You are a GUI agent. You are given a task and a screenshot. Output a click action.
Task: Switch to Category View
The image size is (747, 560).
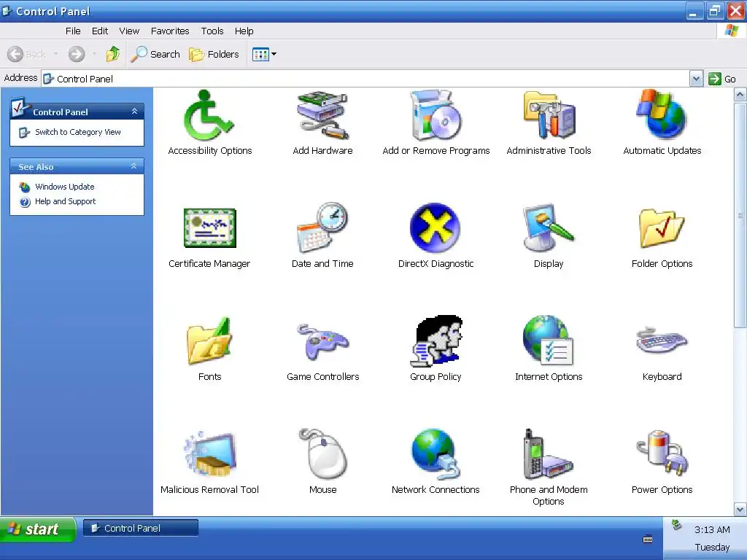coord(77,132)
